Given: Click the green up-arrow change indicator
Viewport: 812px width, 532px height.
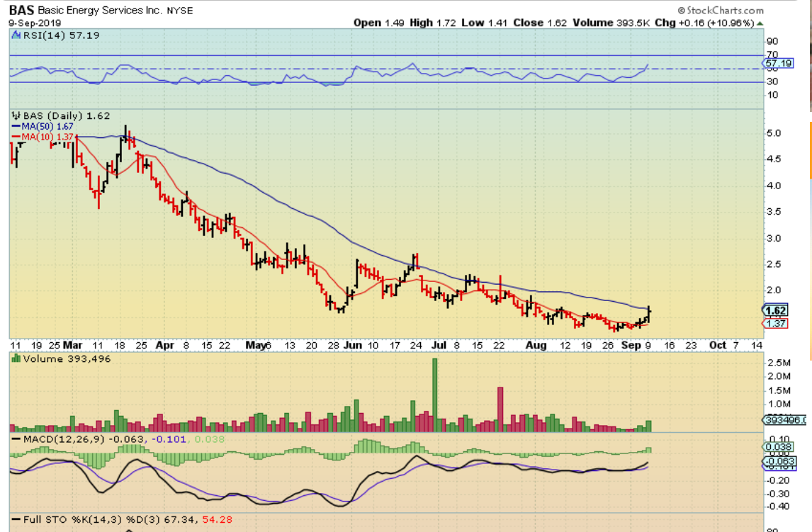Looking at the screenshot, I should pyautogui.click(x=760, y=23).
